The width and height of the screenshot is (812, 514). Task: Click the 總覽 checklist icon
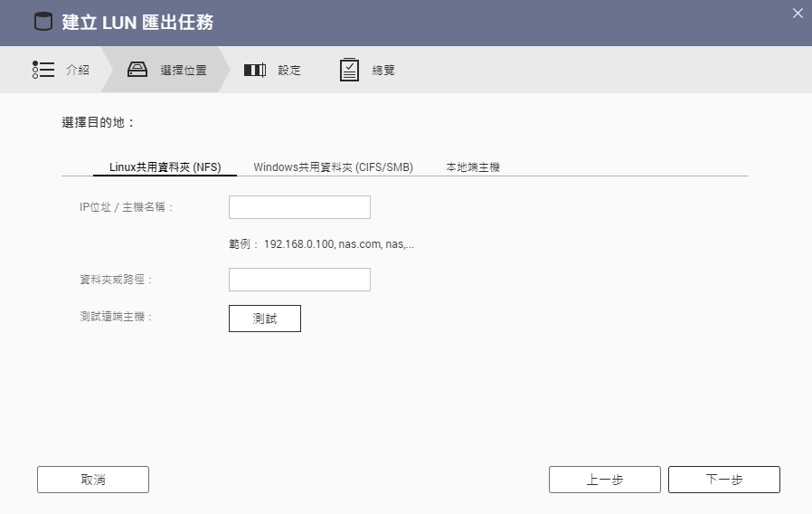tap(349, 70)
